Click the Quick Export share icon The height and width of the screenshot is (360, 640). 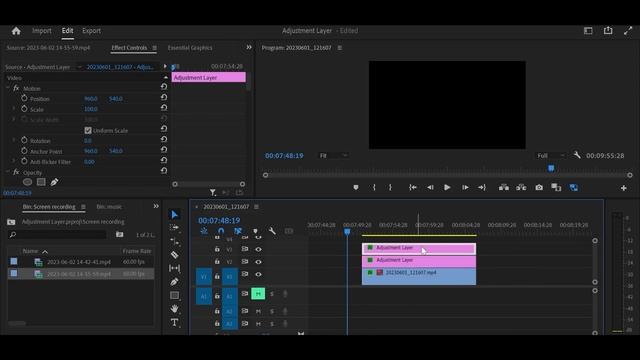click(x=608, y=31)
